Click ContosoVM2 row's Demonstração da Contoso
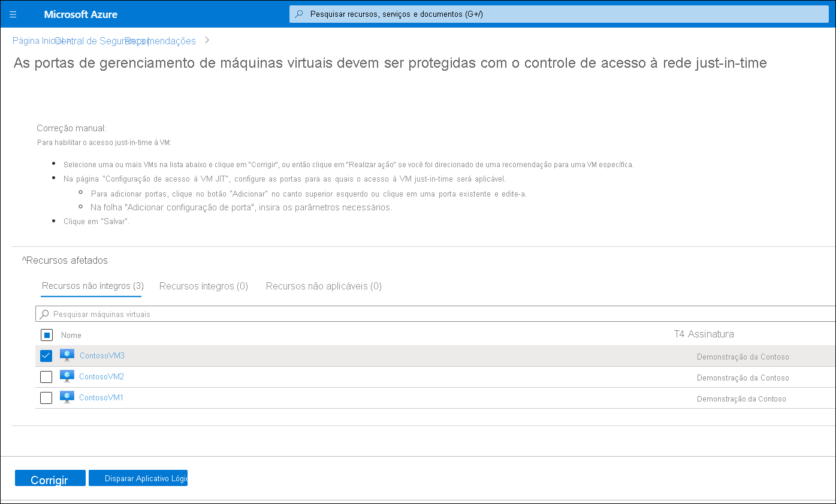 tap(743, 378)
